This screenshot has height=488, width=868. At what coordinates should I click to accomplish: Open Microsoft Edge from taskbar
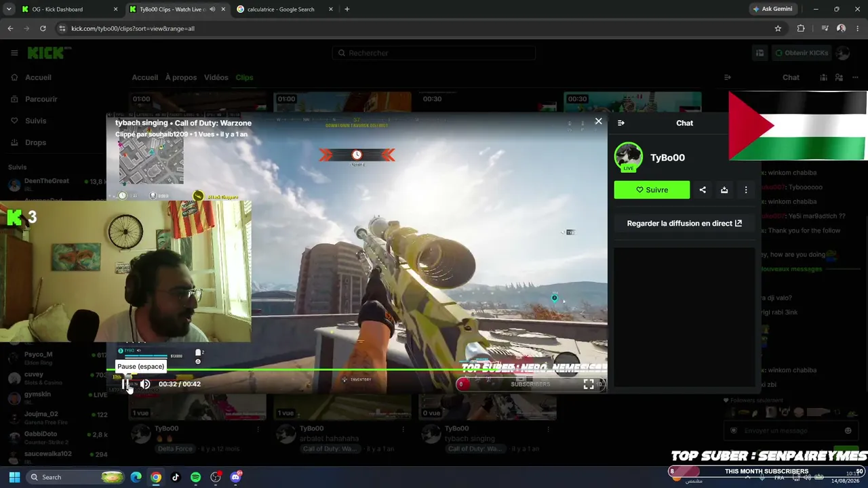136,477
